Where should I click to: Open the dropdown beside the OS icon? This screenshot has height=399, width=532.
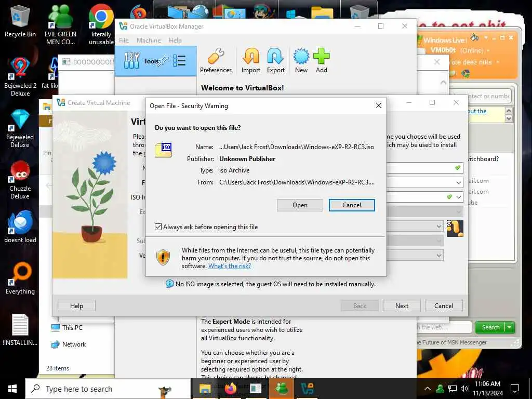[438, 226]
